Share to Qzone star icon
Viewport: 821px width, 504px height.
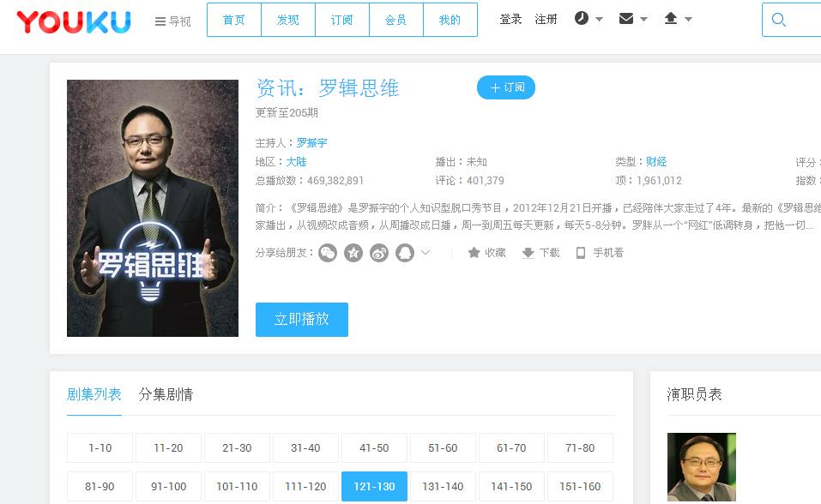coord(353,254)
